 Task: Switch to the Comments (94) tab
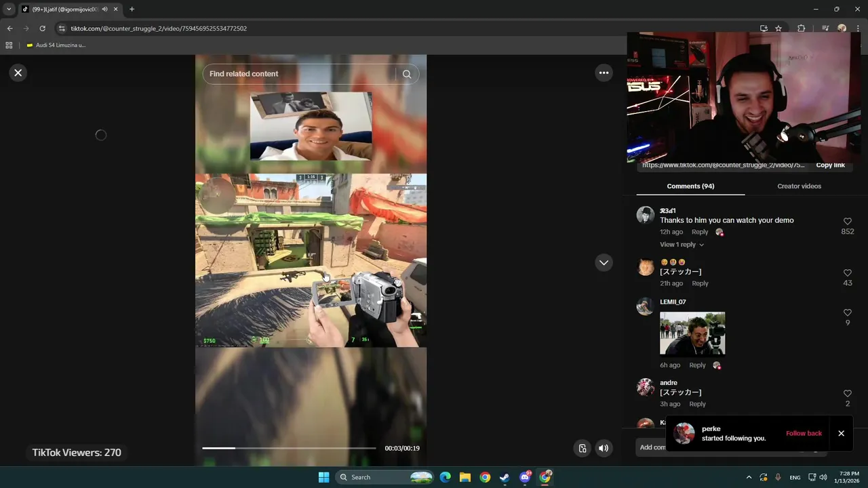click(x=690, y=186)
